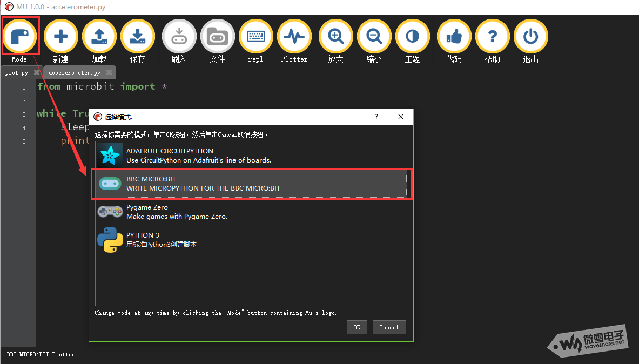Open the 文件 files button
This screenshot has height=364, width=639.
pyautogui.click(x=217, y=37)
